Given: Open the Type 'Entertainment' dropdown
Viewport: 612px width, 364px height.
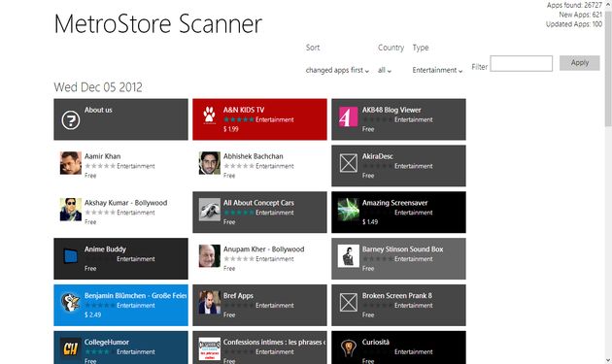Looking at the screenshot, I should [x=437, y=70].
